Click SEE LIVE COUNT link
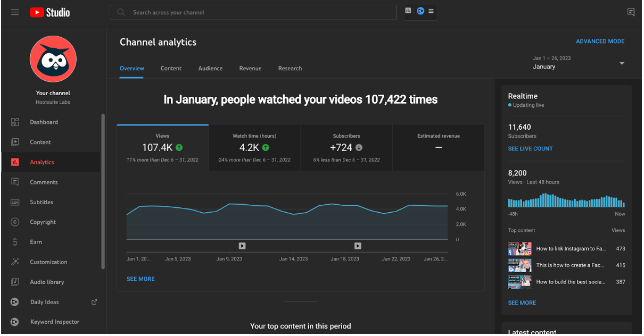The width and height of the screenshot is (644, 336). pyautogui.click(x=530, y=149)
